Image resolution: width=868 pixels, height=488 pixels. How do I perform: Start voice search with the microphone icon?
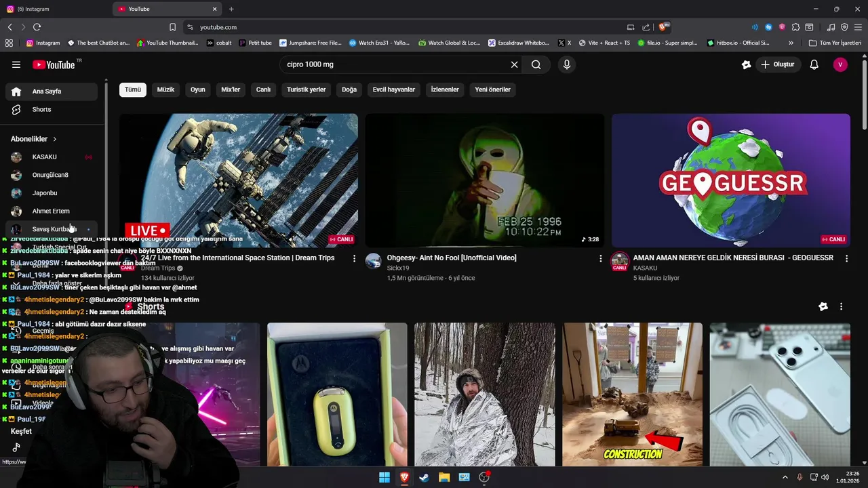[567, 64]
